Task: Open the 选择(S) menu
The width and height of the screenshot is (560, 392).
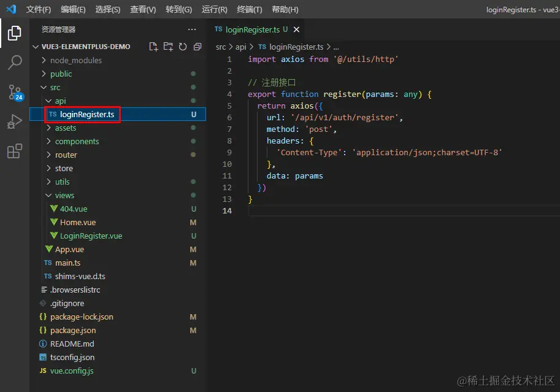Action: point(107,9)
